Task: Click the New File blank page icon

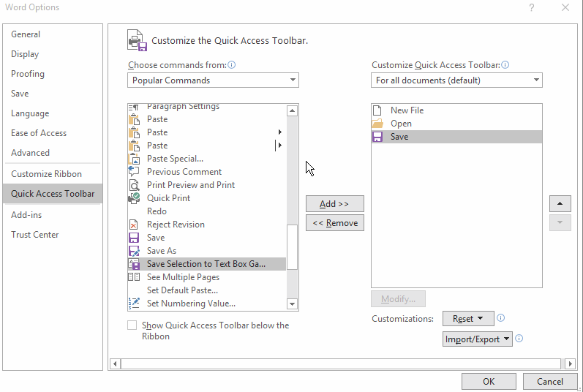Action: (x=377, y=110)
